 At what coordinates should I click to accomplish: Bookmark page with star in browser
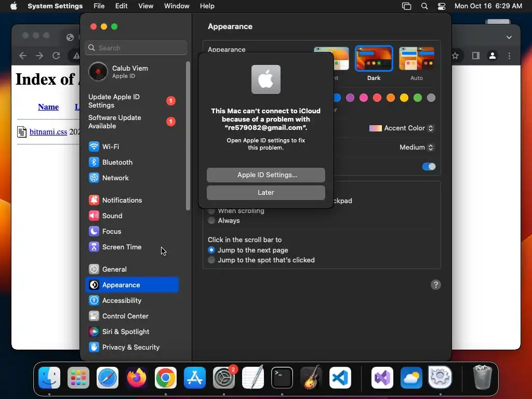tap(455, 56)
